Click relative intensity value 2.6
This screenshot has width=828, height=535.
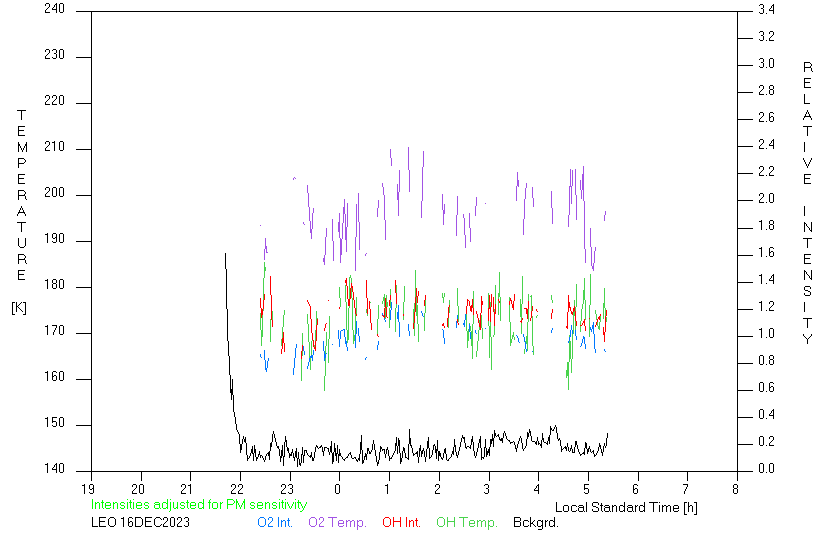766,117
